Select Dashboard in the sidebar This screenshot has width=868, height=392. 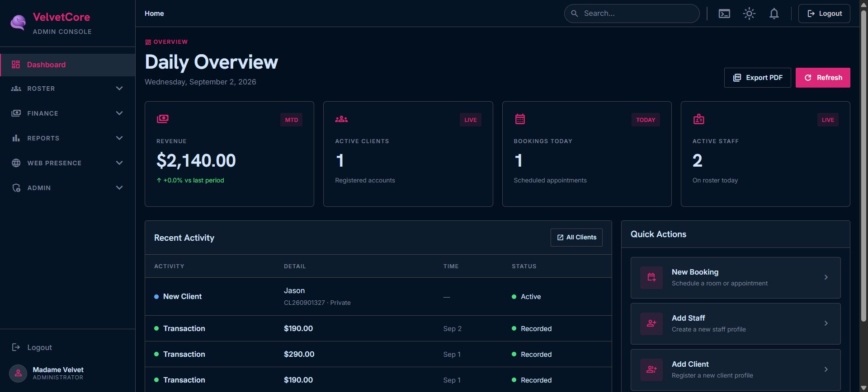click(x=68, y=65)
